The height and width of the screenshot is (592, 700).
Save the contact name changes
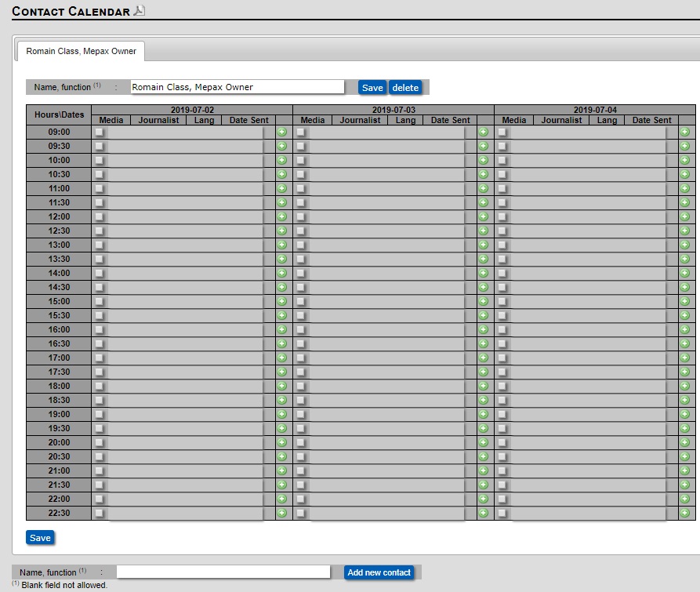pos(372,88)
